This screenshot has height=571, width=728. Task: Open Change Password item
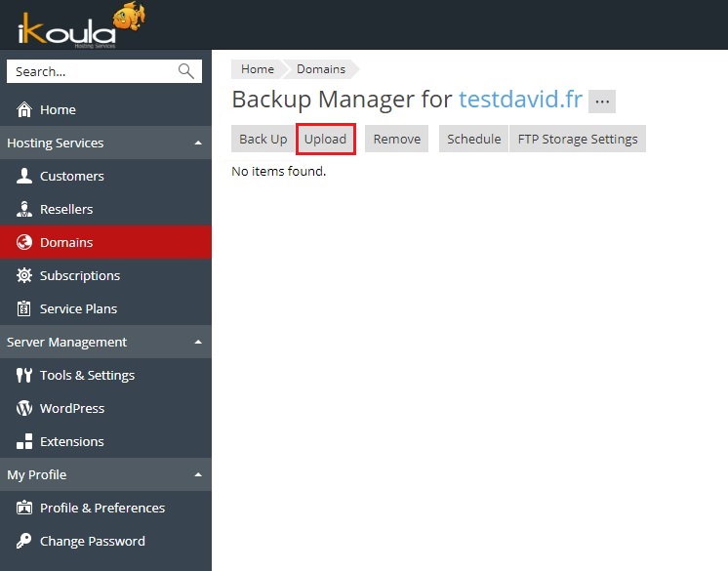pyautogui.click(x=105, y=542)
